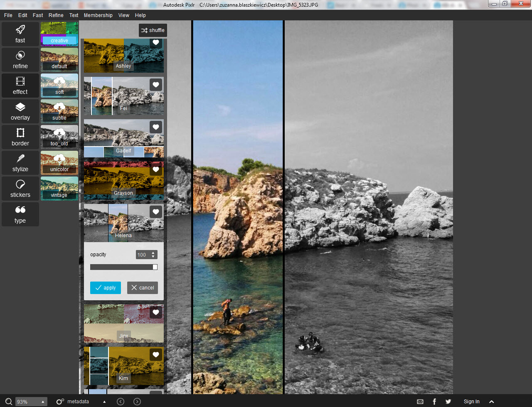Unfavorite the Grayson effect

tap(155, 169)
